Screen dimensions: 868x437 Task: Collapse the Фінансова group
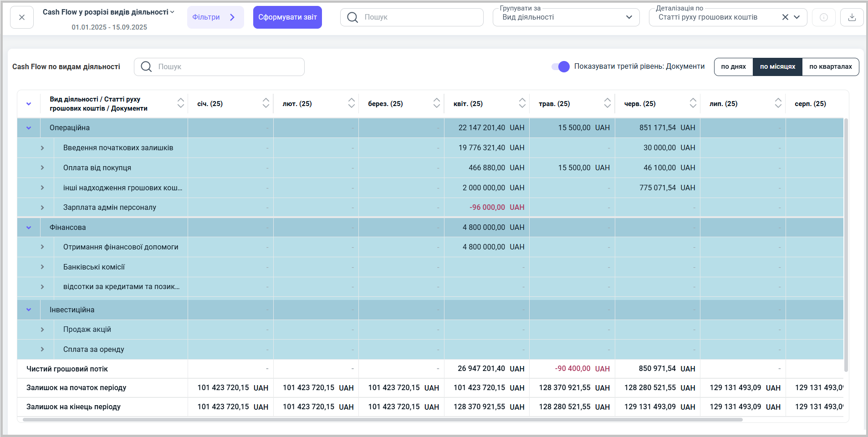pyautogui.click(x=29, y=228)
